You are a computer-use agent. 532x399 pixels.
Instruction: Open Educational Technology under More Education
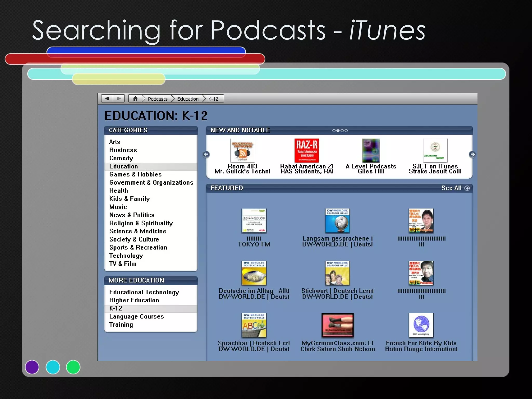click(x=151, y=292)
